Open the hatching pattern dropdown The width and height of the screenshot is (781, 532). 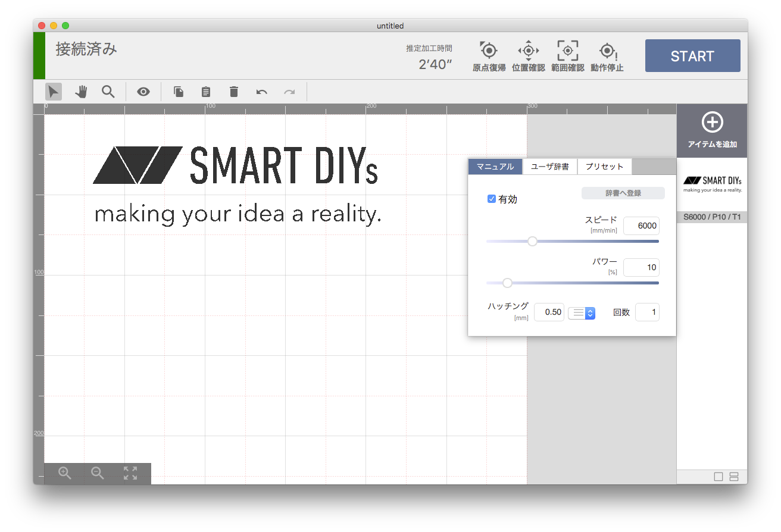582,312
